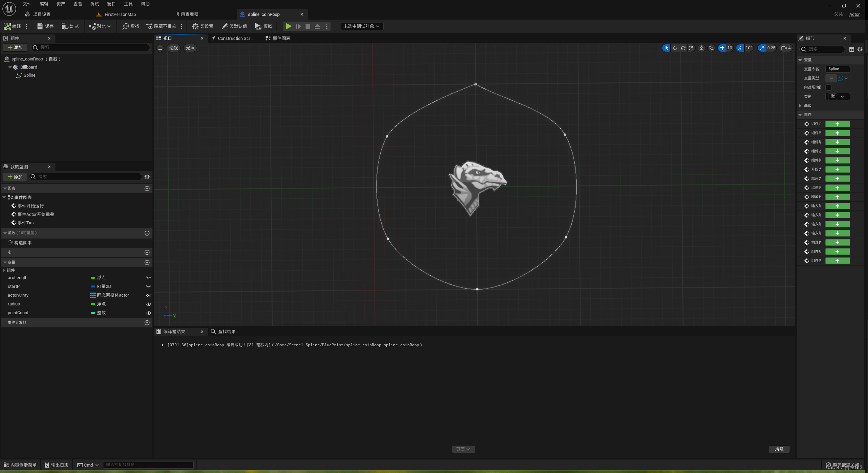Select the translate (move) tool in viewport
This screenshot has height=473, width=868.
click(x=675, y=48)
